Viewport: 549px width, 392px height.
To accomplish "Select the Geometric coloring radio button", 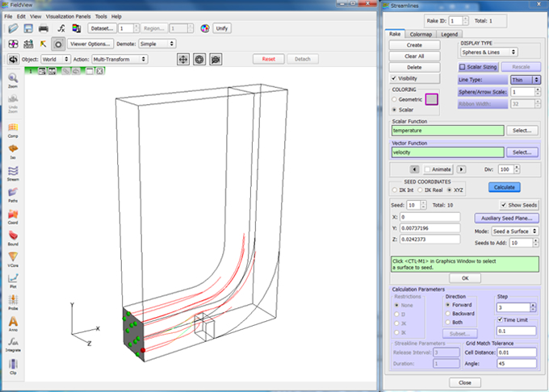I will (393, 98).
